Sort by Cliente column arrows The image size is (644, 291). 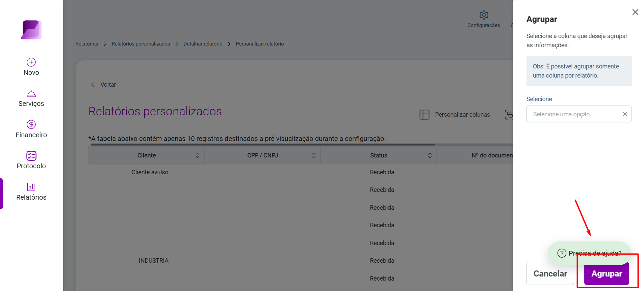pyautogui.click(x=198, y=155)
